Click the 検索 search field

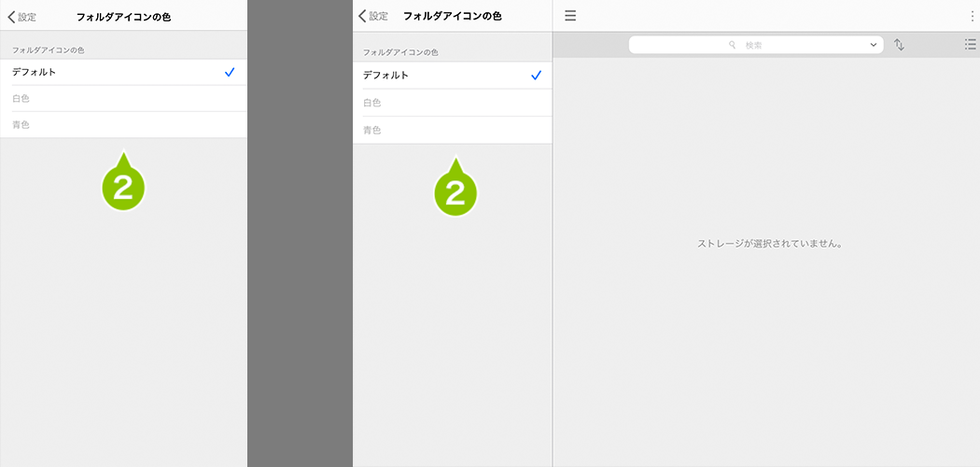click(x=756, y=45)
